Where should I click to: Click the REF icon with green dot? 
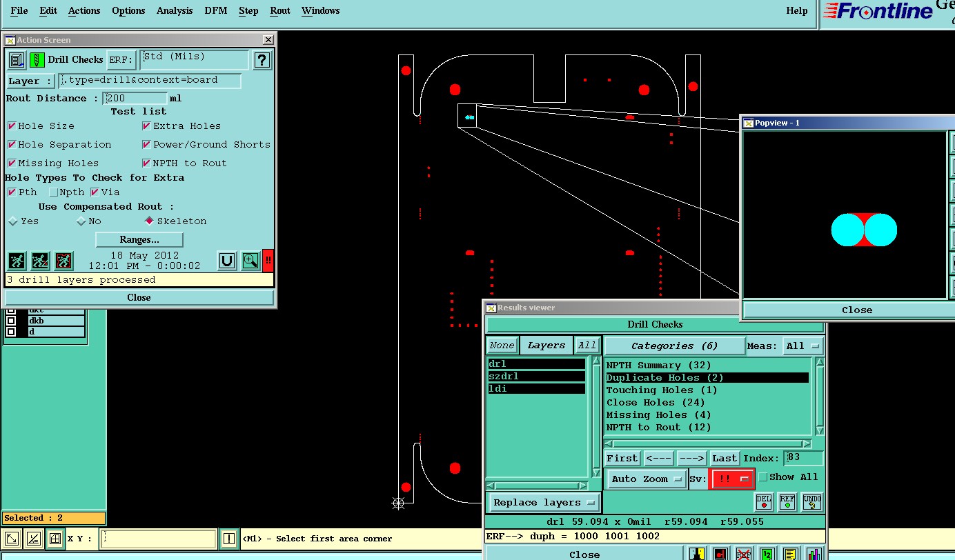(787, 501)
